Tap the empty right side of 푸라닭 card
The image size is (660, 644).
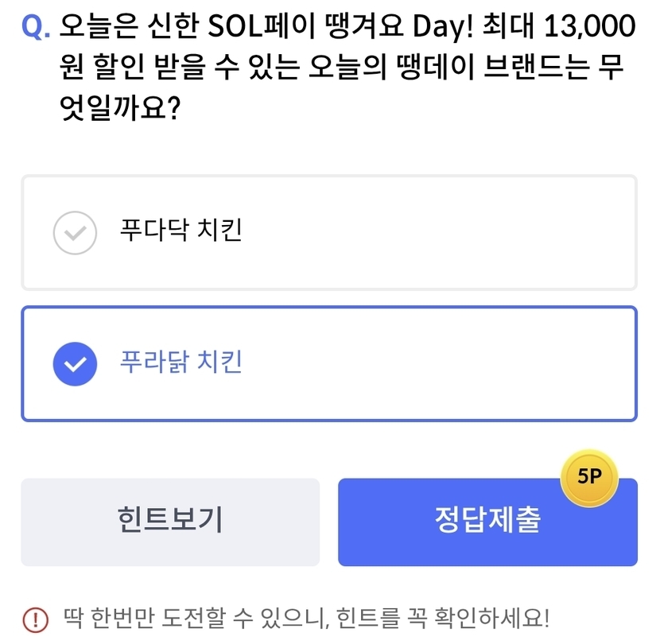click(x=493, y=364)
